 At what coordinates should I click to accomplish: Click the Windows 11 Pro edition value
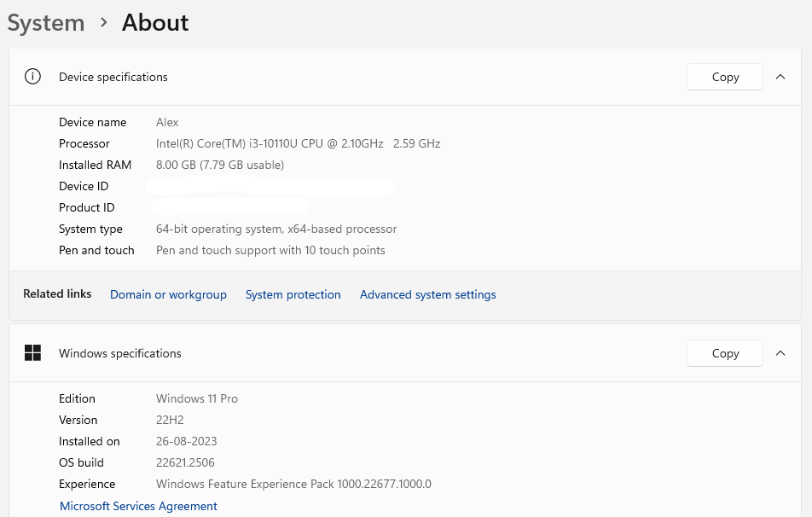click(197, 398)
